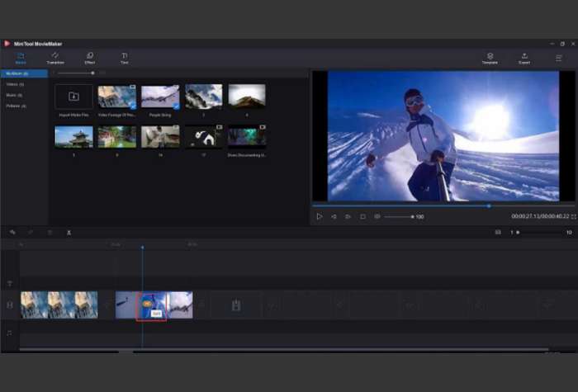578x392 pixels.
Task: Open the Transition tab
Action: coord(55,59)
